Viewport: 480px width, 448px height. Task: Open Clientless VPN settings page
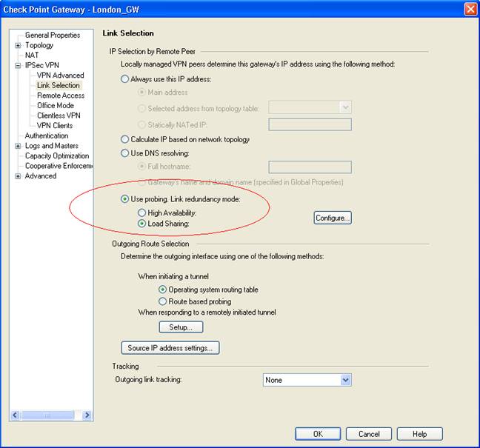coord(59,116)
